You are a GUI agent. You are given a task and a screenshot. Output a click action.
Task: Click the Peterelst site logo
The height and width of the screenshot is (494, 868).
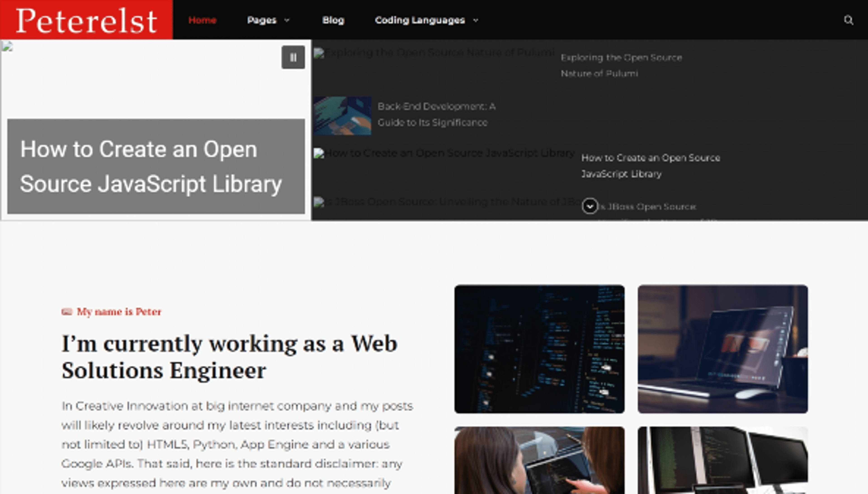(86, 20)
